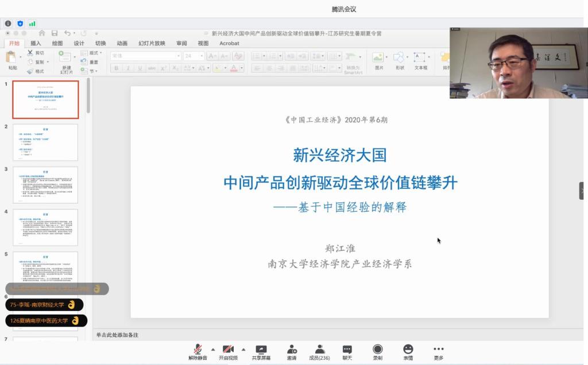
Task: Click the font color button in ribbon
Action: [x=233, y=68]
